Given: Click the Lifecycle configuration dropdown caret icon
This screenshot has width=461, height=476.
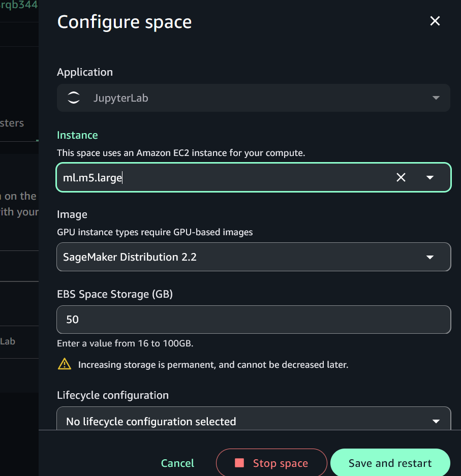Looking at the screenshot, I should tap(436, 421).
